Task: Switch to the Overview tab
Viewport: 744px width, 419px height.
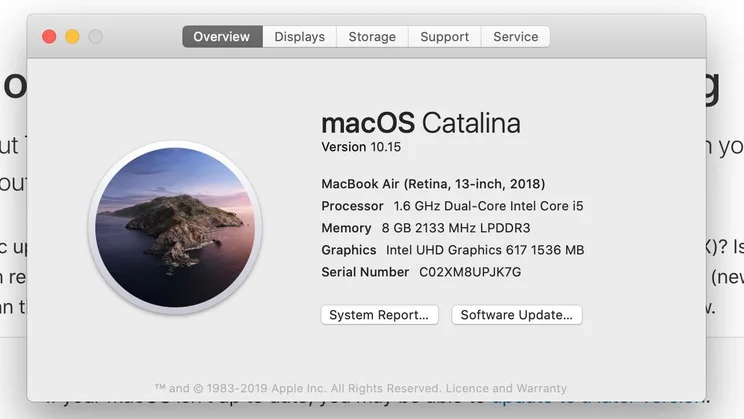Action: [x=222, y=37]
